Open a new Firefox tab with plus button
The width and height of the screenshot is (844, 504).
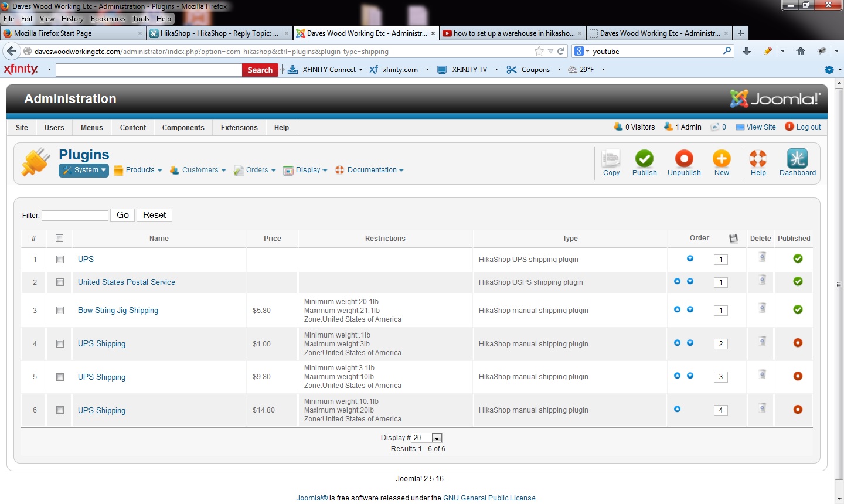[741, 33]
